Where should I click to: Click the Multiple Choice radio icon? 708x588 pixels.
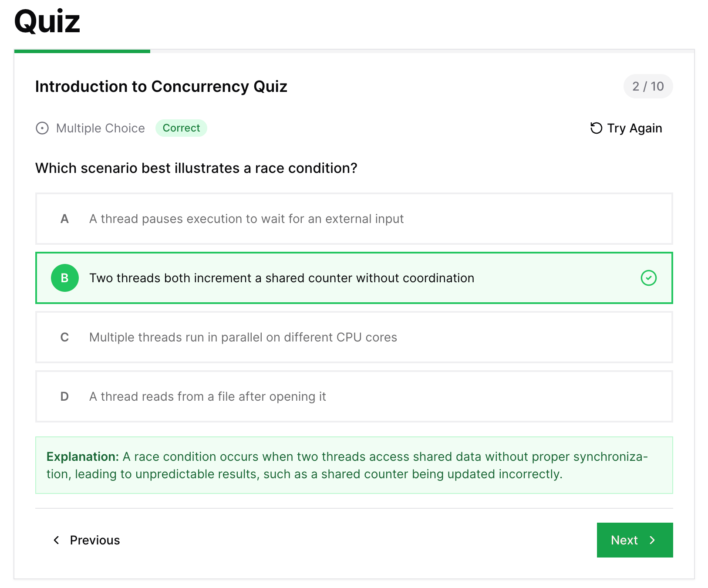42,128
